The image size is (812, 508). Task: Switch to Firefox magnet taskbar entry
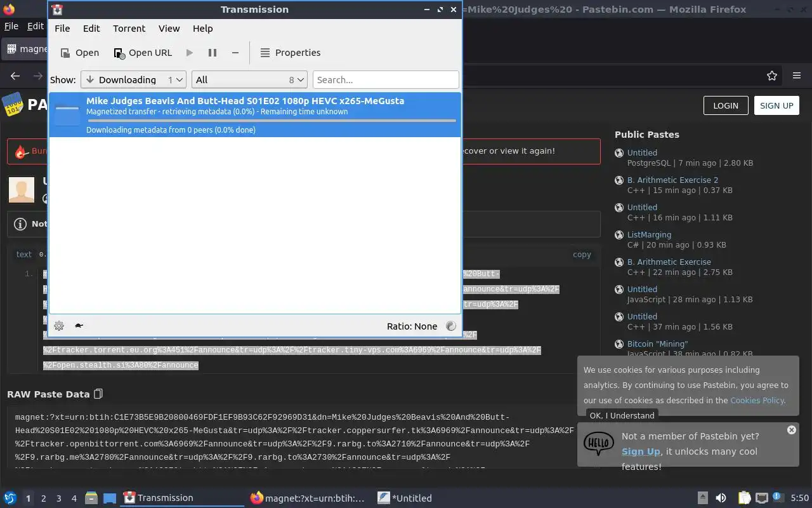(x=309, y=498)
